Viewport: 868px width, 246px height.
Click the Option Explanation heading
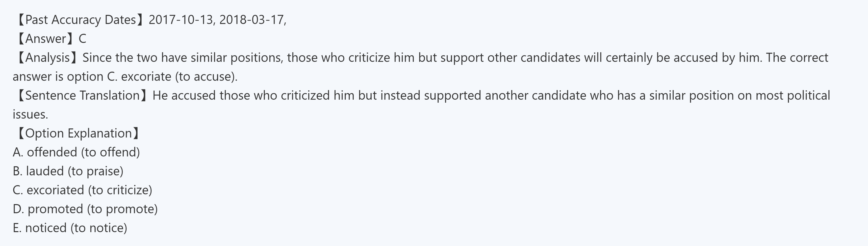click(x=78, y=133)
